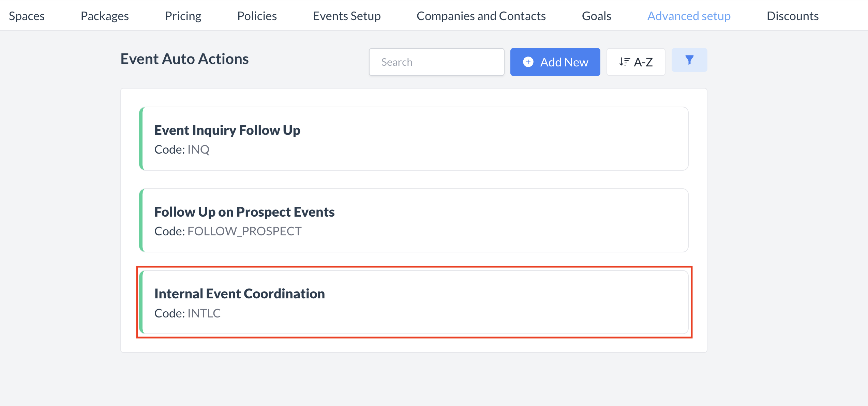Open the Spaces section

[27, 16]
